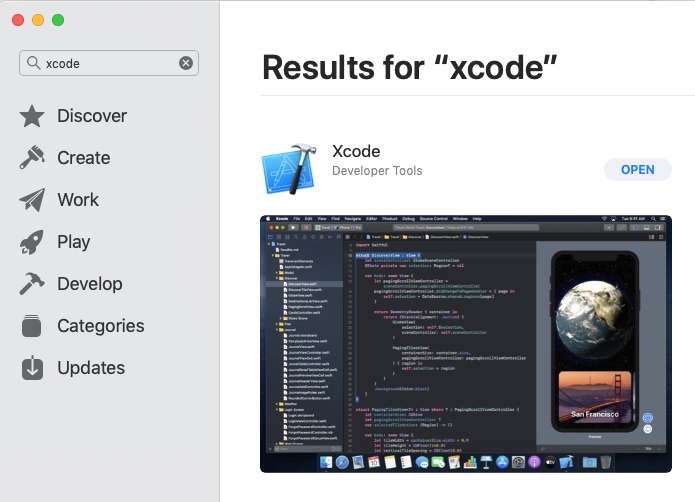Open the Xcode screenshot preview
The width and height of the screenshot is (695, 502).
(x=466, y=344)
